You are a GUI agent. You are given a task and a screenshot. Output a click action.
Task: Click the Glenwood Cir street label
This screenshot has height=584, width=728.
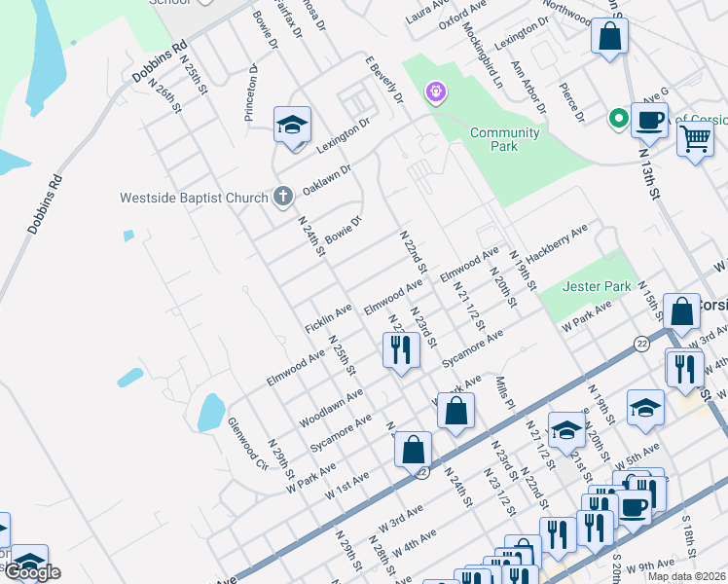click(248, 444)
